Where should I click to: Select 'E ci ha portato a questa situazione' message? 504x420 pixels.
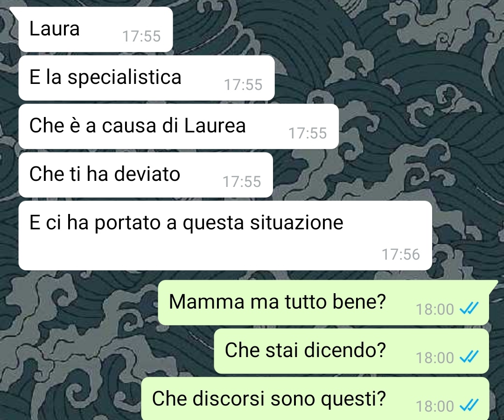[x=225, y=236]
